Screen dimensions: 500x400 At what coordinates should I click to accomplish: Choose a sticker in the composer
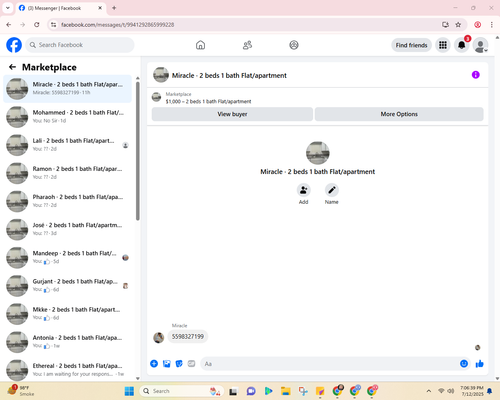[x=179, y=364]
